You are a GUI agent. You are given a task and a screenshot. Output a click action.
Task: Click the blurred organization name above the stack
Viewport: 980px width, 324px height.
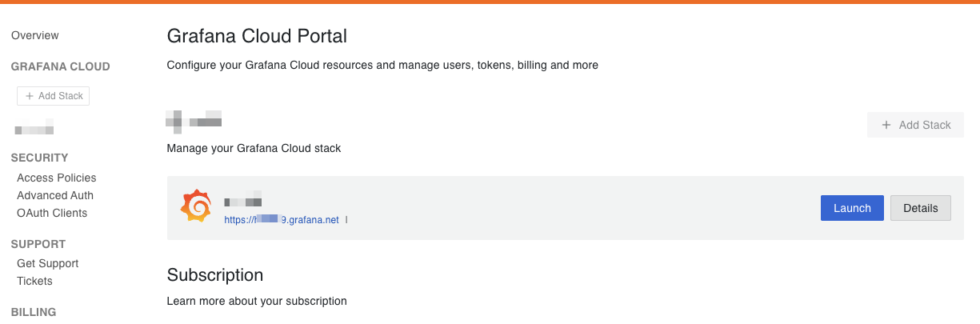194,122
